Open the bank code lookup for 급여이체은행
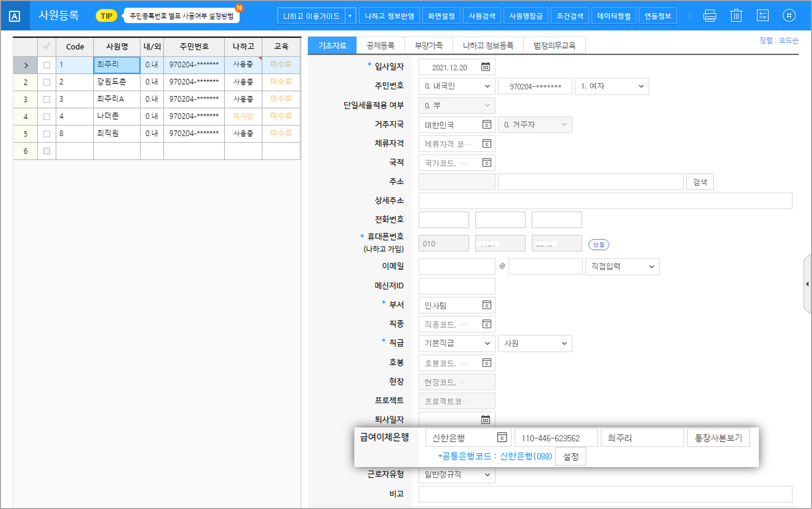812x509 pixels. click(x=502, y=438)
